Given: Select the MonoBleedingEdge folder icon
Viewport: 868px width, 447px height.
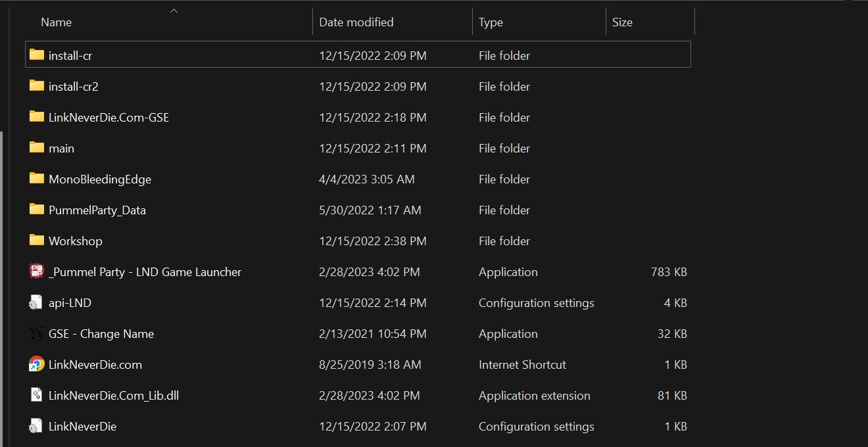Looking at the screenshot, I should click(x=37, y=179).
